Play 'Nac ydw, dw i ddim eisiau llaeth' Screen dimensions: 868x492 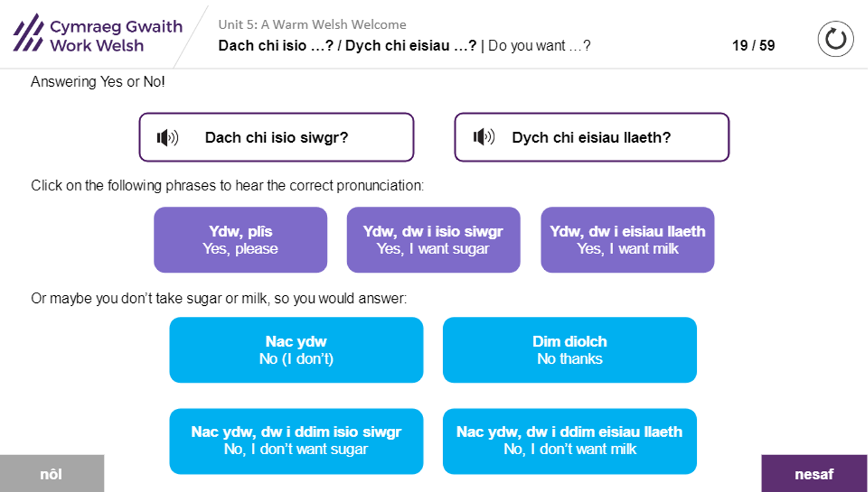pyautogui.click(x=570, y=441)
